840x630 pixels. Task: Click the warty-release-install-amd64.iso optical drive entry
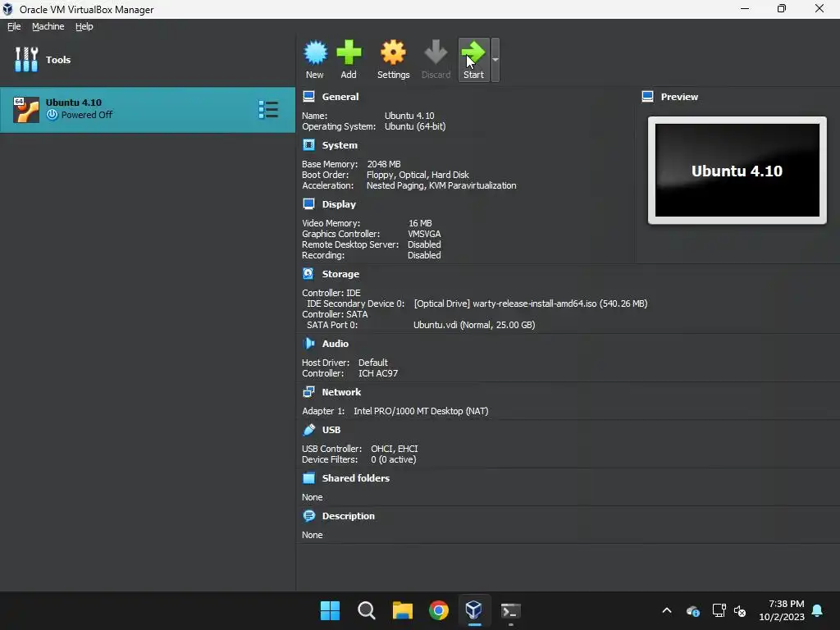531,304
